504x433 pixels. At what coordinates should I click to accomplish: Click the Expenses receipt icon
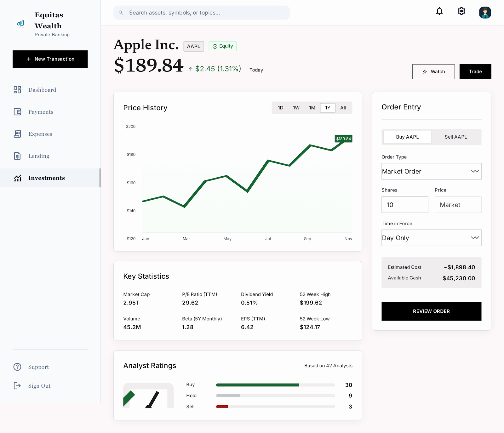coord(17,134)
